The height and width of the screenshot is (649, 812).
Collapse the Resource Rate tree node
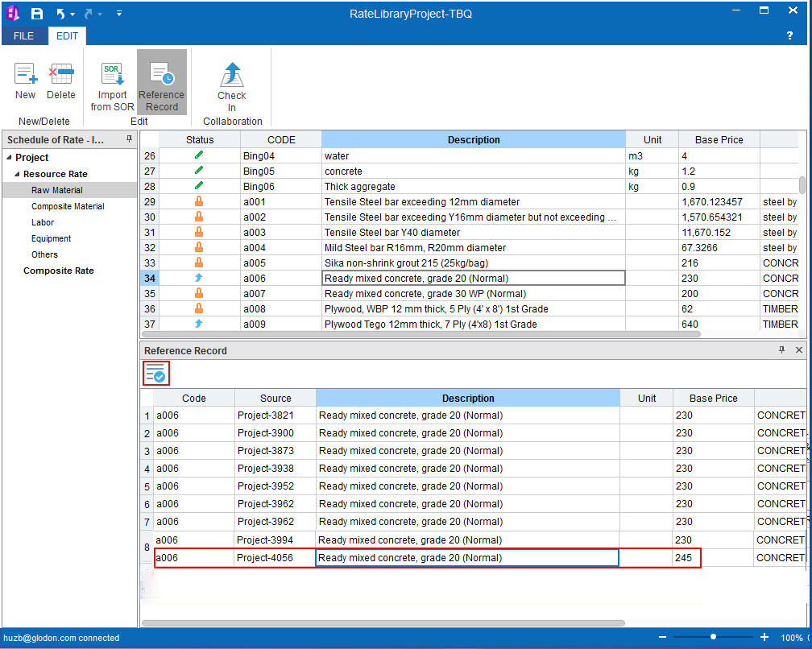pyautogui.click(x=17, y=174)
